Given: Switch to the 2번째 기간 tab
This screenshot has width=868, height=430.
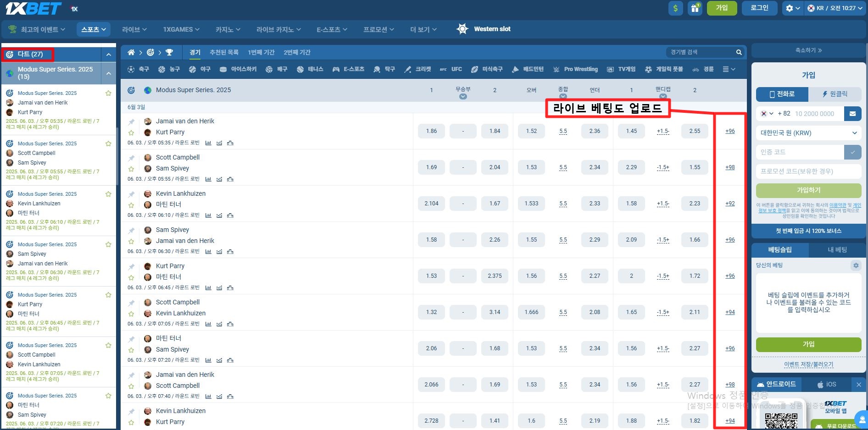Looking at the screenshot, I should [x=297, y=52].
